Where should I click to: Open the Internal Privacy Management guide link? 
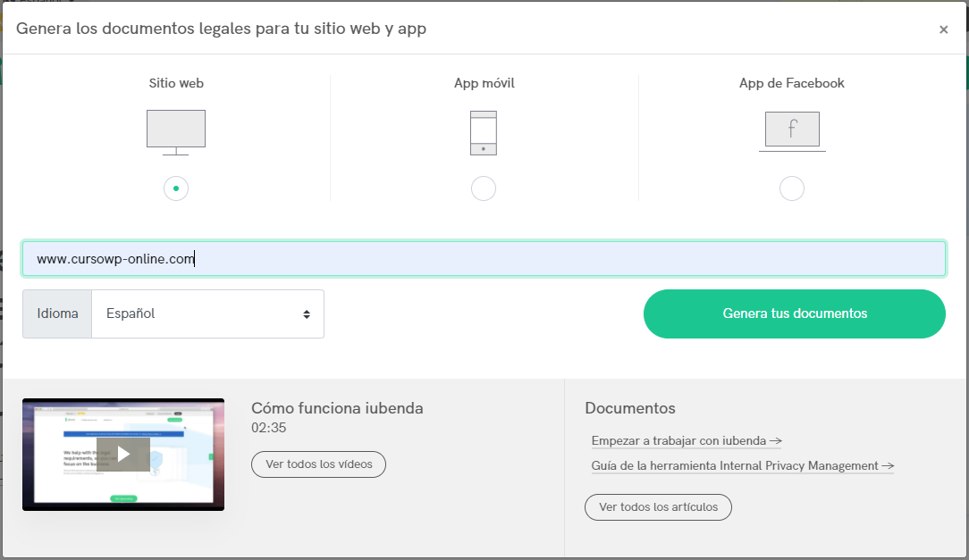[x=742, y=465]
